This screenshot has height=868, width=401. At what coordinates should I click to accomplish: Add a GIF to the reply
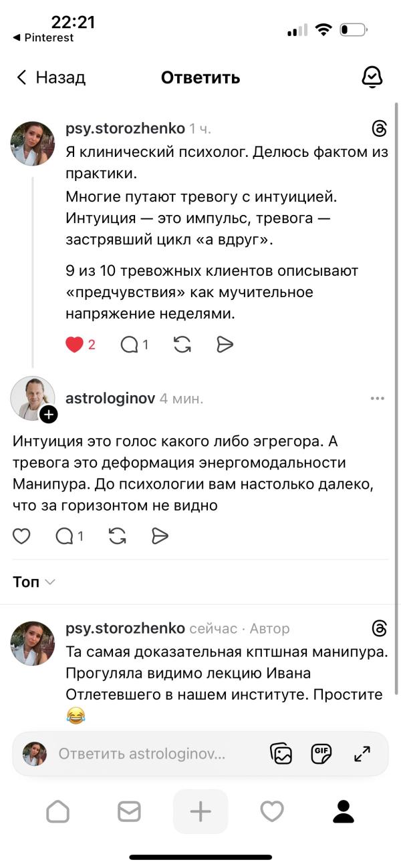[322, 754]
